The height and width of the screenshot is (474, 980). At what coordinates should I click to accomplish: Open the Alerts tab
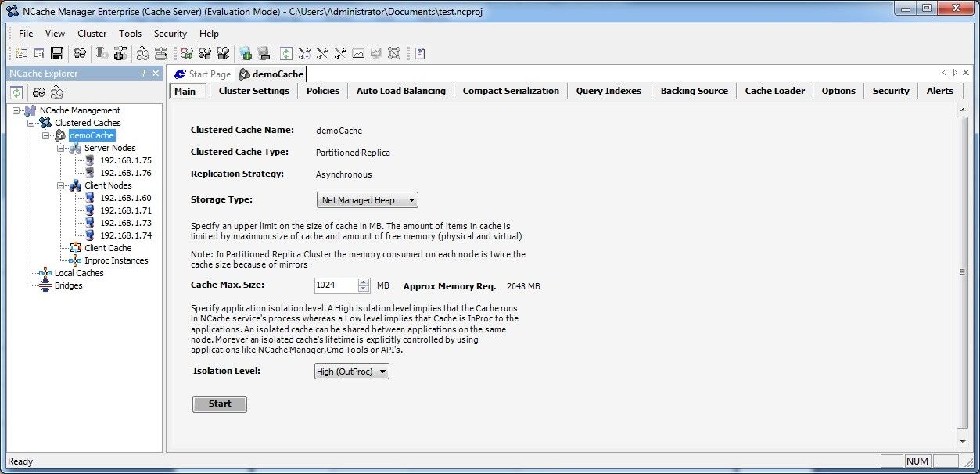[940, 91]
